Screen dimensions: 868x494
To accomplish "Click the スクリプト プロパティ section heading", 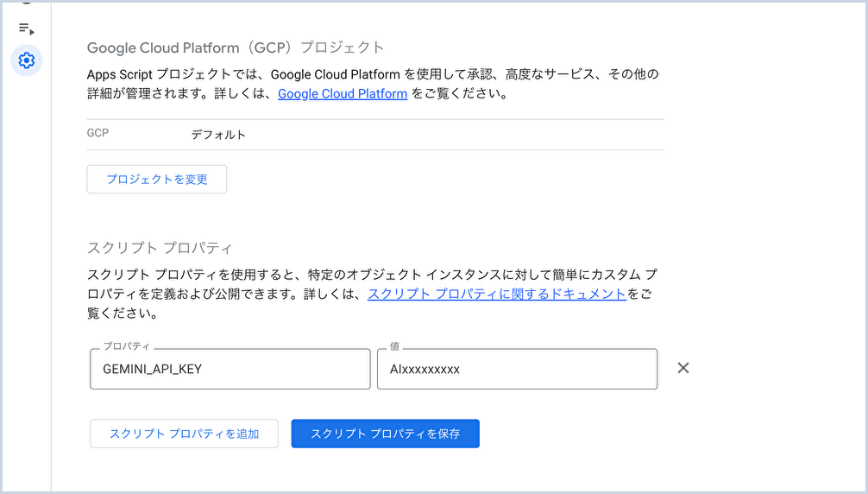I will [160, 248].
